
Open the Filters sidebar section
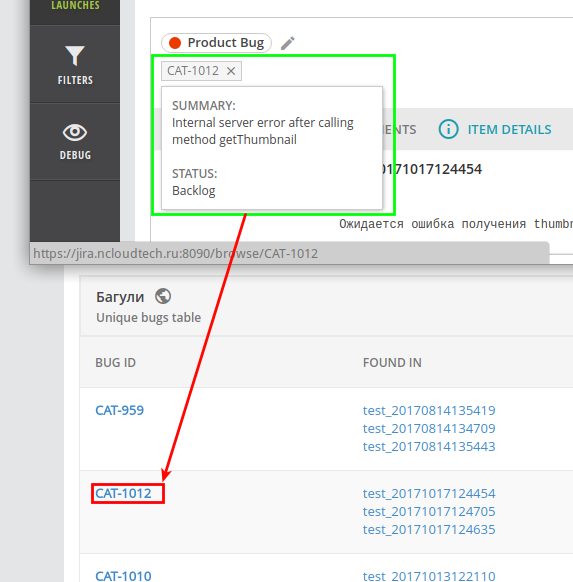pyautogui.click(x=75, y=65)
